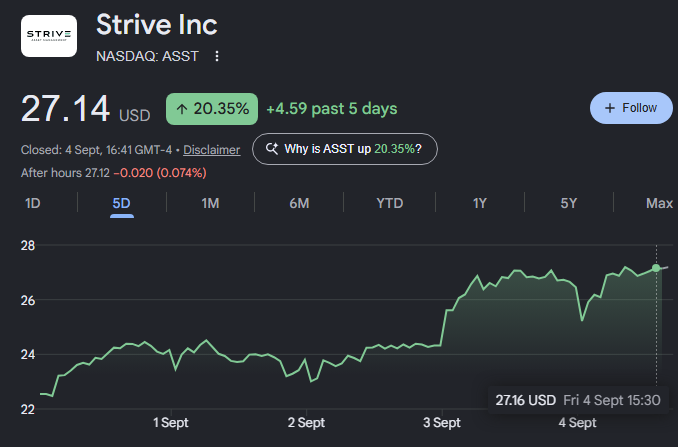This screenshot has width=678, height=447.
Task: Show the Max chart range
Action: pos(659,203)
